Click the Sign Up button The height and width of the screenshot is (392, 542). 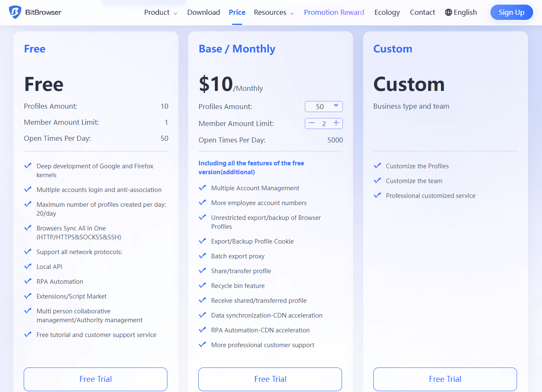pos(512,12)
